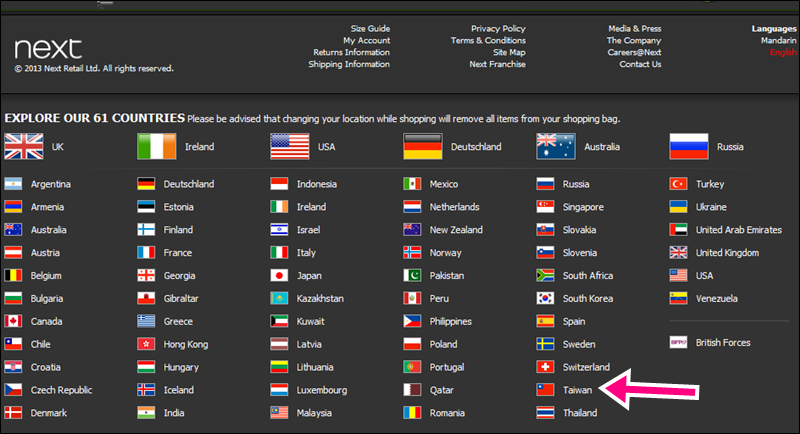Viewport: 800px width, 434px height.
Task: Select the Iceland country link
Action: click(x=179, y=390)
